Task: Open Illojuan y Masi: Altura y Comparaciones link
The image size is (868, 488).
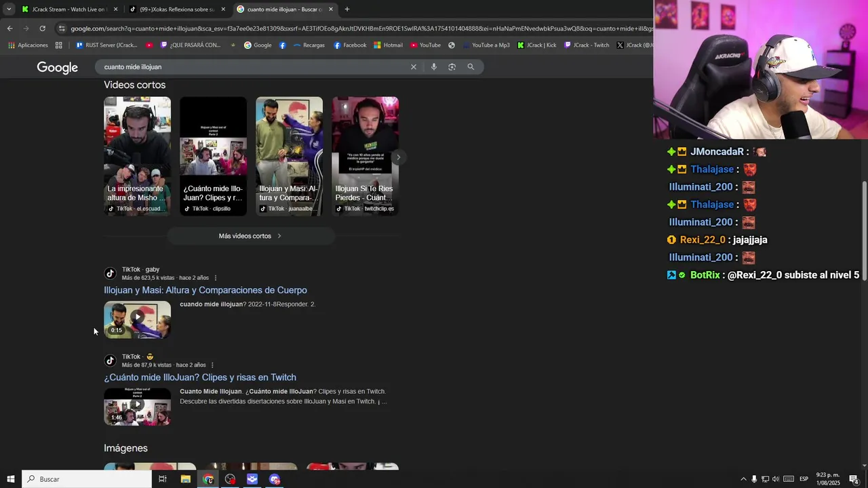Action: pyautogui.click(x=205, y=290)
